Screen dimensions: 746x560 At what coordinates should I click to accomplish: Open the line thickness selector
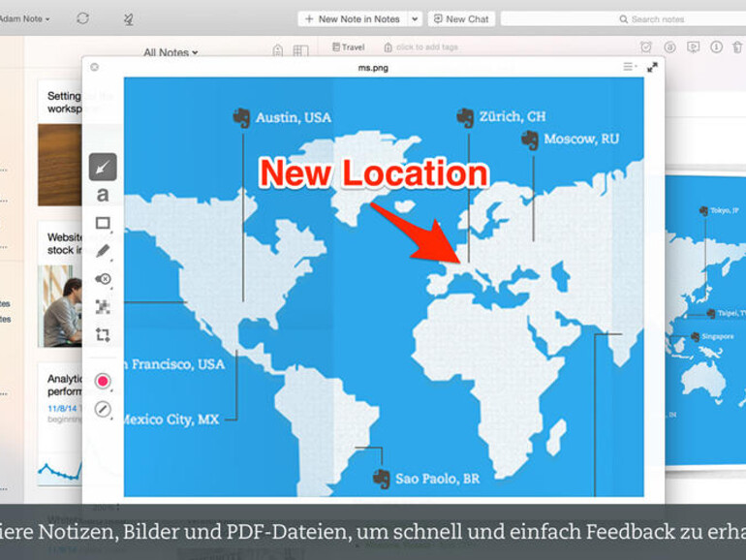coord(103,409)
